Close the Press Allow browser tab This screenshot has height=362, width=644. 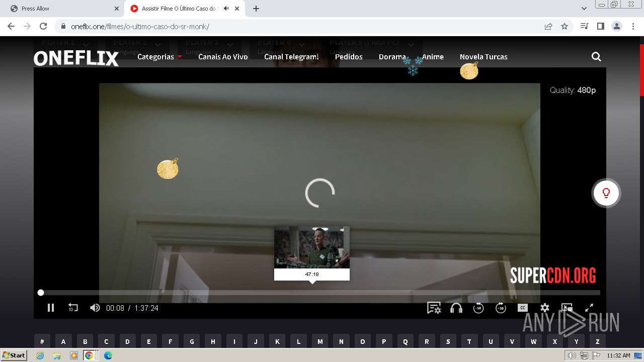(116, 9)
